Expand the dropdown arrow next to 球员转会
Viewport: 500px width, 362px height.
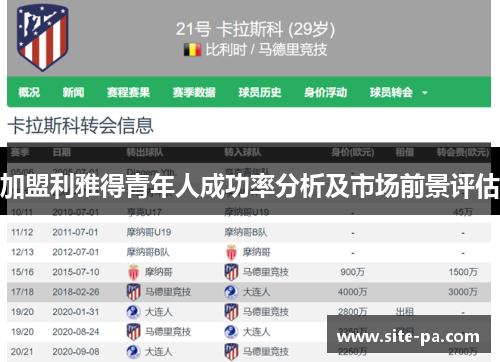(425, 93)
